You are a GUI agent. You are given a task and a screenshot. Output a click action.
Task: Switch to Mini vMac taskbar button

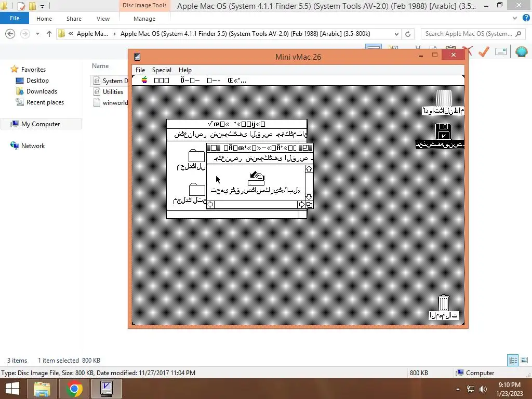pos(107,389)
